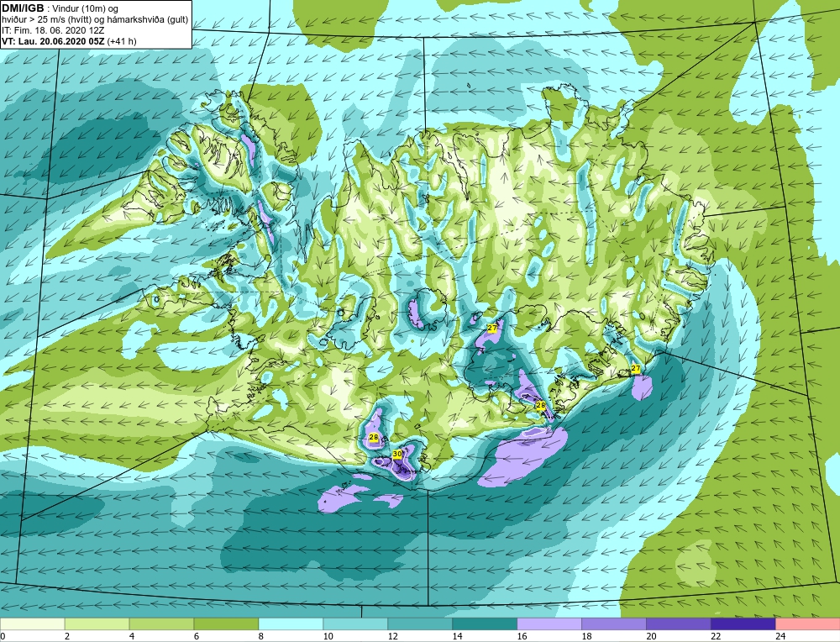Click the "IT: Fim. 18. 06. 2020 12Z" line
The height and width of the screenshot is (642, 840).
pyautogui.click(x=52, y=30)
